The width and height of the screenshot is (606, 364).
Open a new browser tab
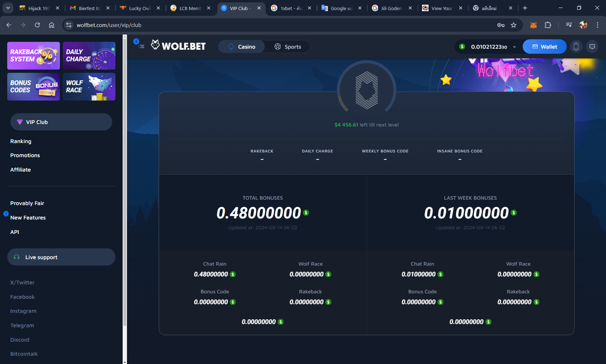tap(525, 8)
